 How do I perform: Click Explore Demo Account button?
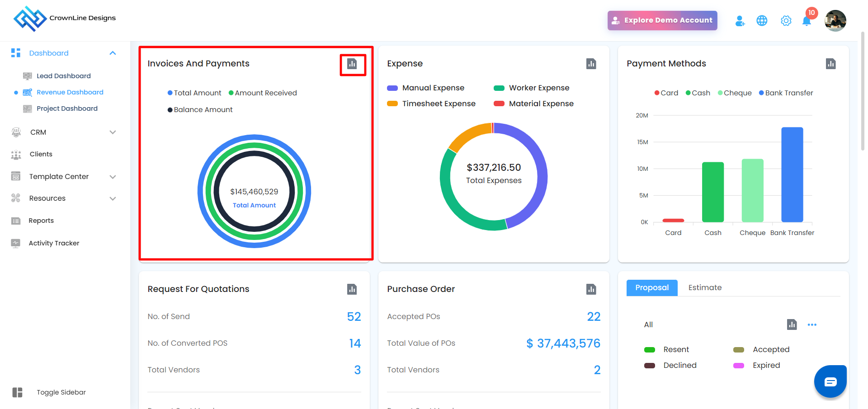662,20
